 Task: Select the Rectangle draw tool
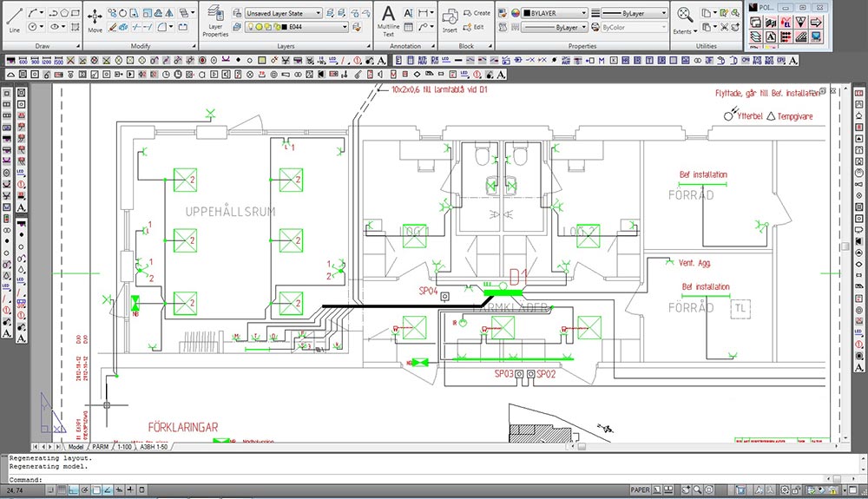(76, 12)
